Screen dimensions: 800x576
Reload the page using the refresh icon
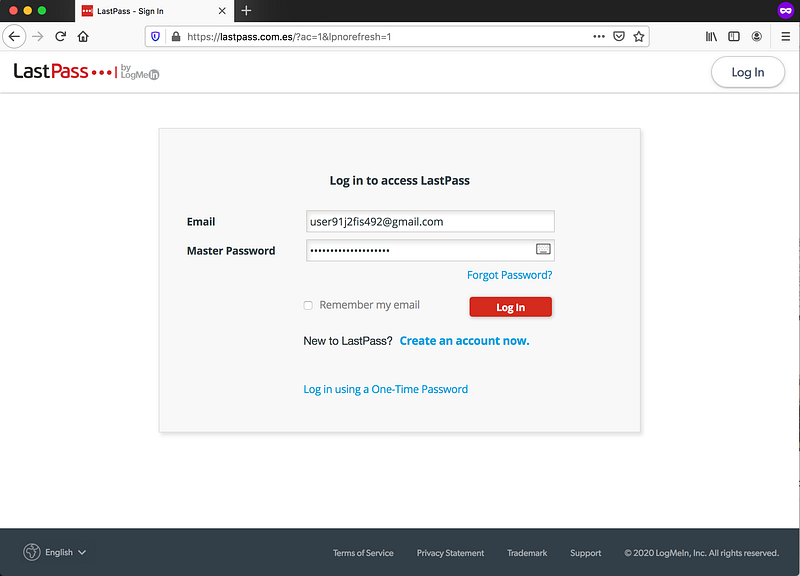(62, 35)
